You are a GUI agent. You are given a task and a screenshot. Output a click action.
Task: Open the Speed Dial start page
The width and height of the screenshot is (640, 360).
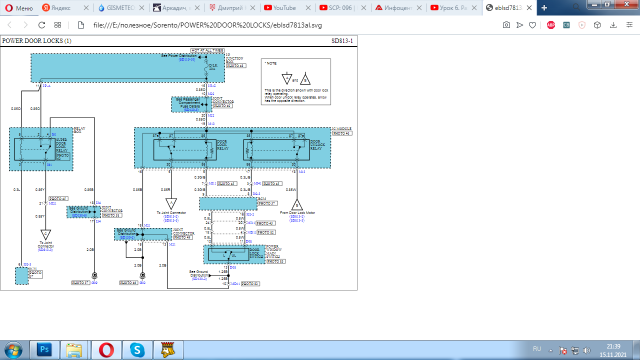coord(58,25)
